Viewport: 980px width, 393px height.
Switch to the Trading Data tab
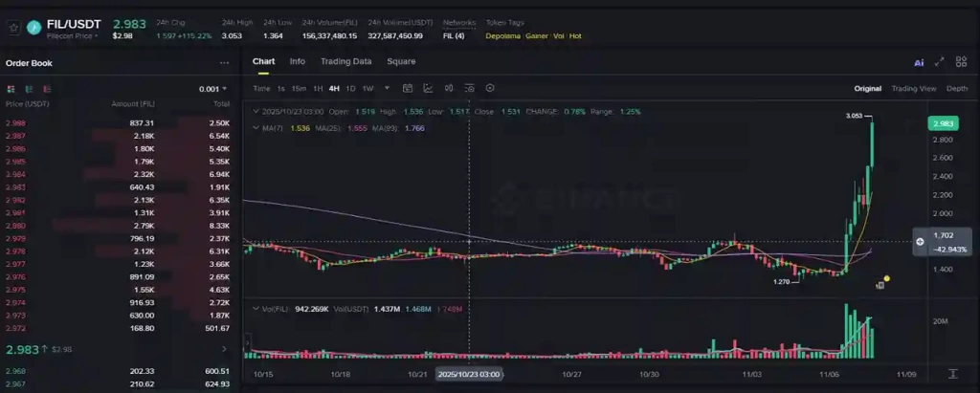coord(345,61)
